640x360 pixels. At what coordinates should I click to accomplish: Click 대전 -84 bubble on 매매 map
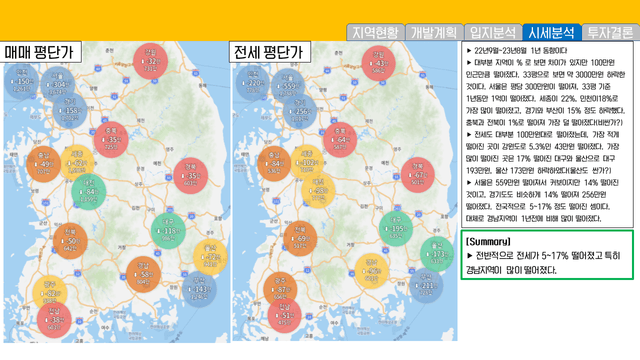[89, 192]
